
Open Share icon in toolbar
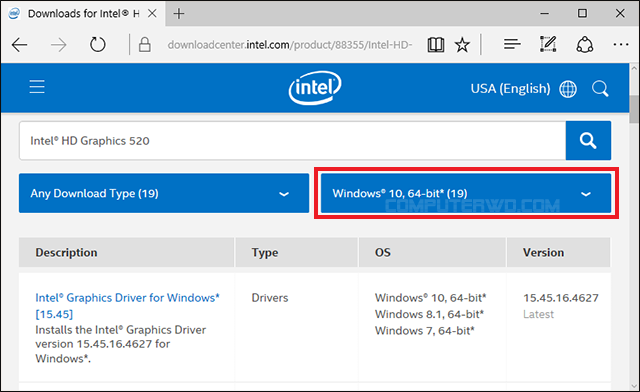point(584,45)
